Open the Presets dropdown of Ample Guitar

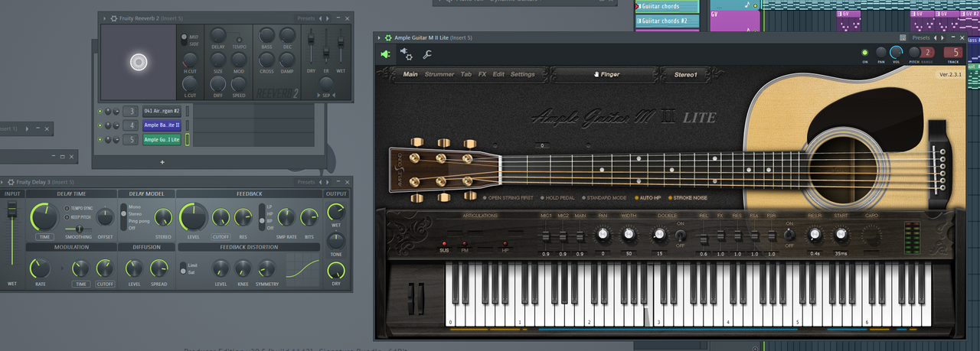tap(921, 37)
